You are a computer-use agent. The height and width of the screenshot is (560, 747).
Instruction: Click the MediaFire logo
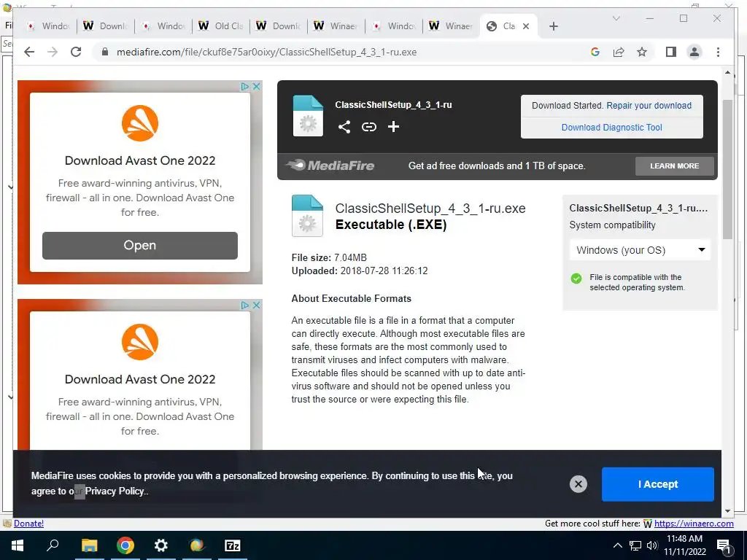click(x=330, y=166)
